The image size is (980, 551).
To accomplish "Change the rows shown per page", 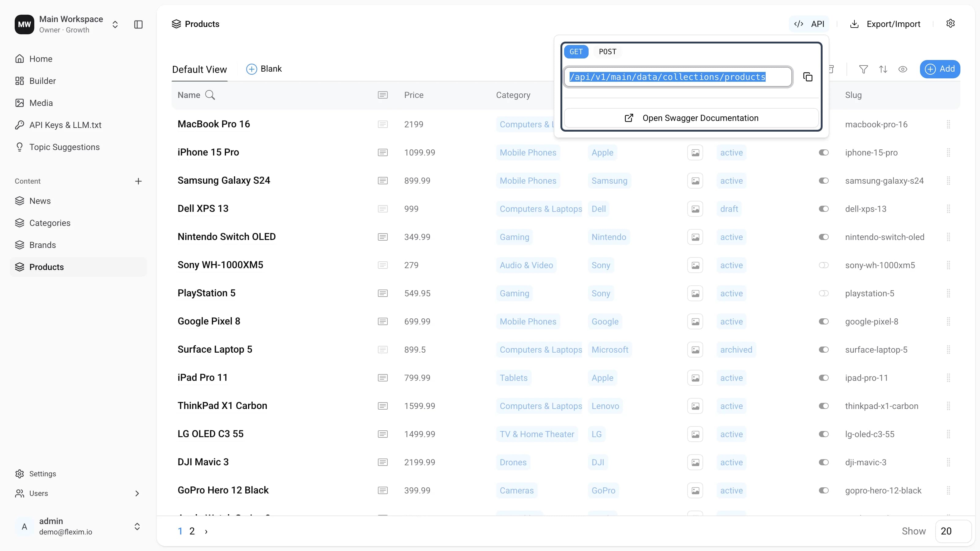I will tap(953, 531).
